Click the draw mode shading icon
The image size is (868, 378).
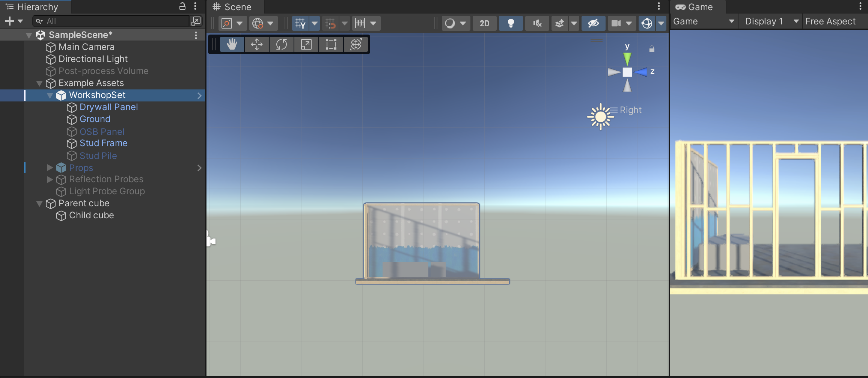point(450,23)
